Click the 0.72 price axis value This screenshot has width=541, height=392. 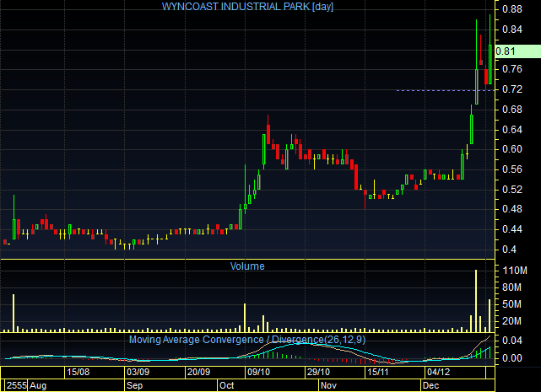click(x=512, y=89)
